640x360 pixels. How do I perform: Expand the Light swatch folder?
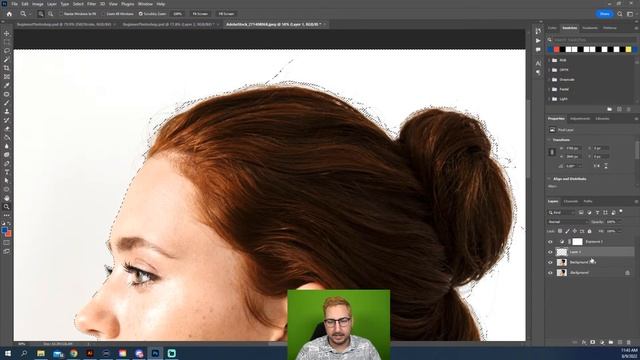tap(549, 99)
